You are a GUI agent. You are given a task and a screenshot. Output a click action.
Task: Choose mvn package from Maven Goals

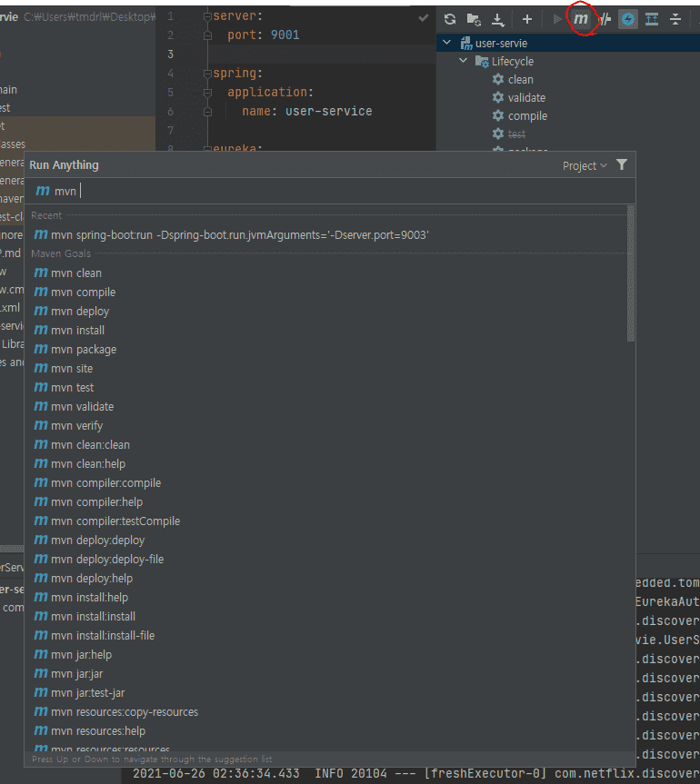coord(83,349)
